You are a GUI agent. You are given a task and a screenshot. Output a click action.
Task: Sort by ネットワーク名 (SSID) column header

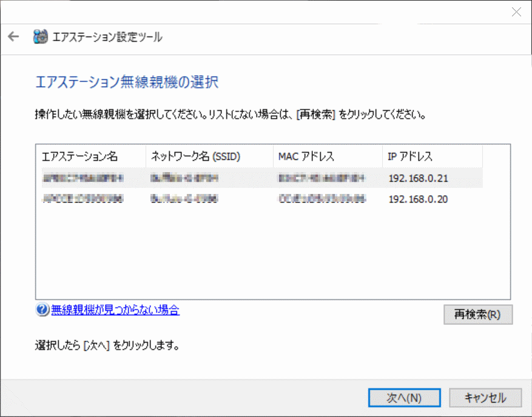209,156
